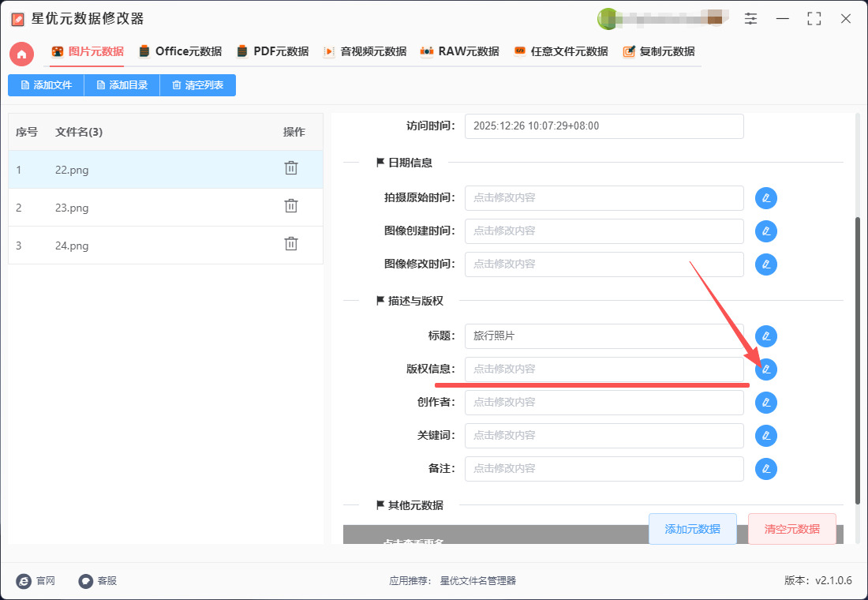
Task: Click edit pencil for 拍摄原始时间 field
Action: point(766,198)
